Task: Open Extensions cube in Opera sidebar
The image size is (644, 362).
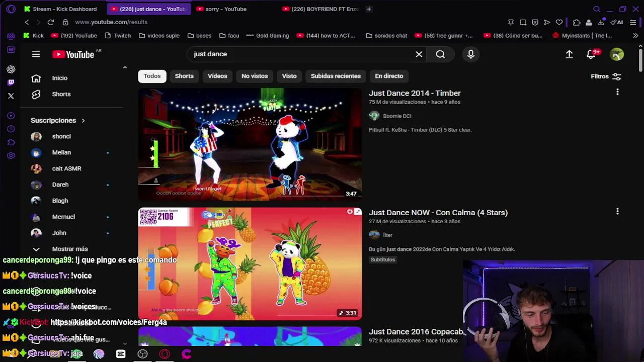Action: 11,142
